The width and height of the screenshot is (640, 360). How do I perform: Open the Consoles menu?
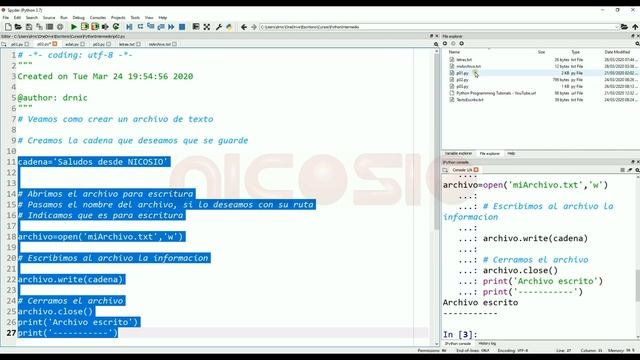[x=98, y=18]
